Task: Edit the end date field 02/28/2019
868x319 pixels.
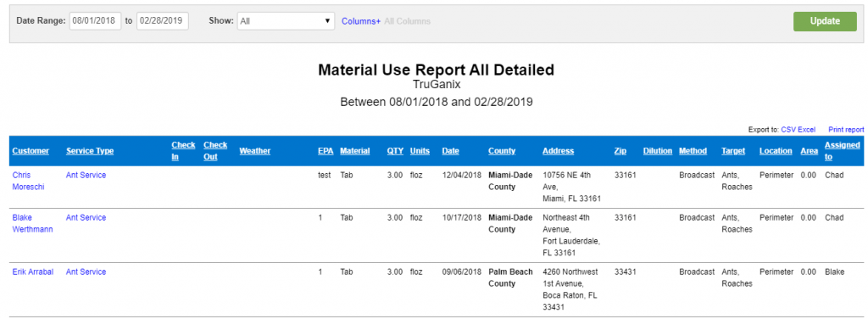Action: click(163, 21)
